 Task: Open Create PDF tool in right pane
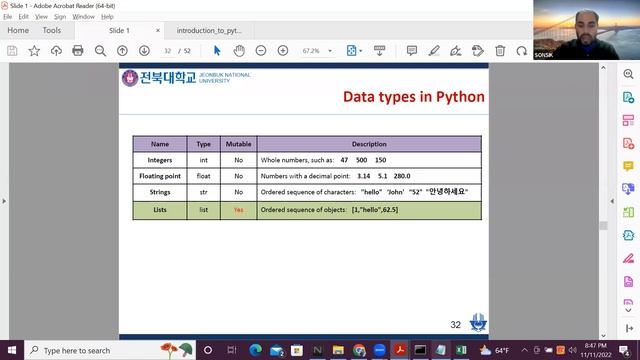[629, 143]
